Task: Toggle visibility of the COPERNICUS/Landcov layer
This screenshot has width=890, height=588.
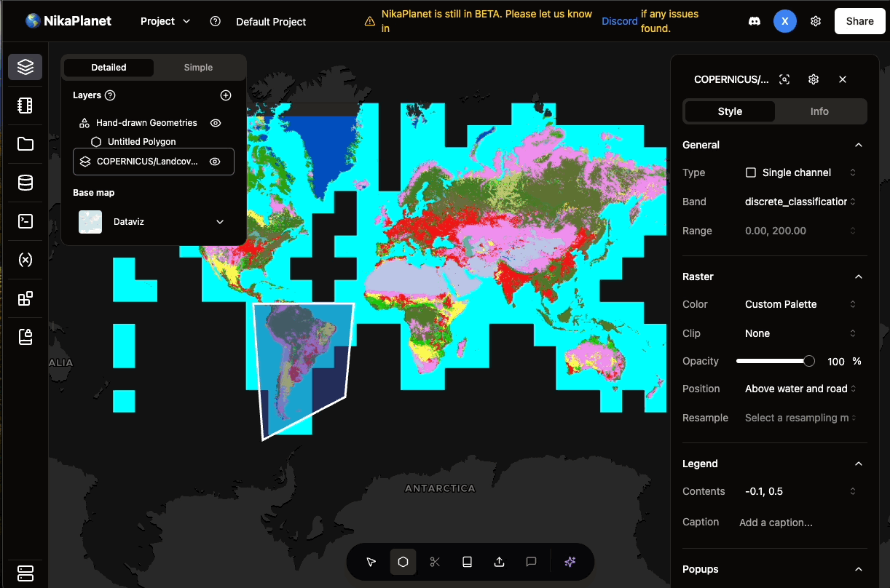Action: (x=215, y=161)
